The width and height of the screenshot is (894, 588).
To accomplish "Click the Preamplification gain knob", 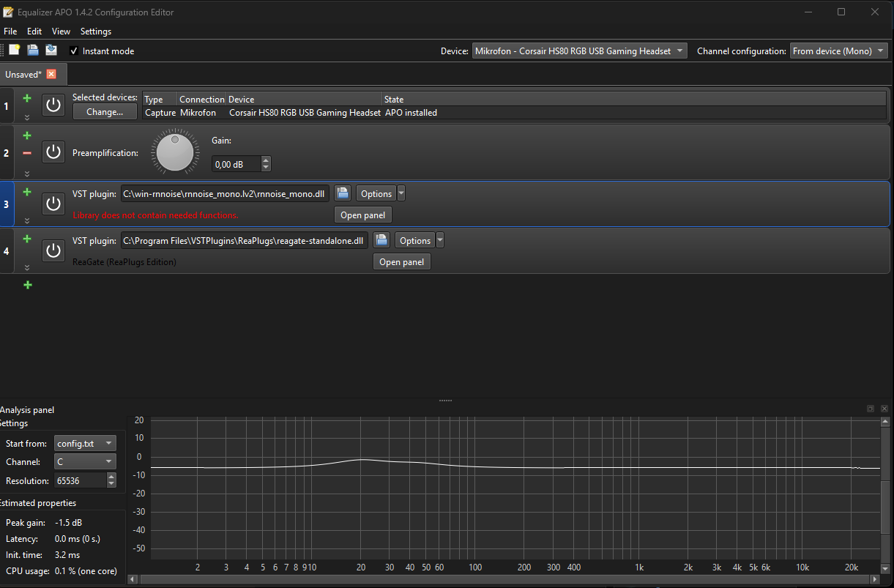I will click(174, 152).
